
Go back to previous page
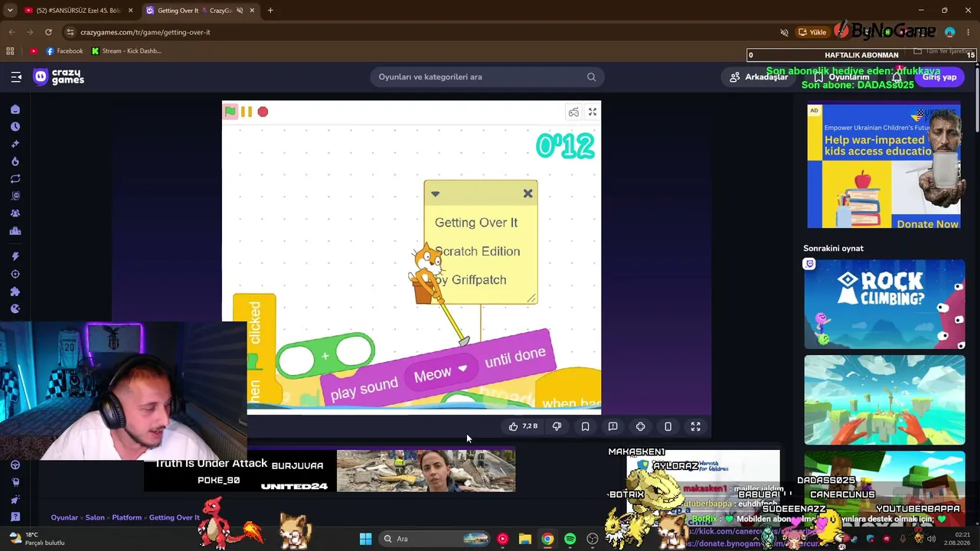[x=11, y=32]
